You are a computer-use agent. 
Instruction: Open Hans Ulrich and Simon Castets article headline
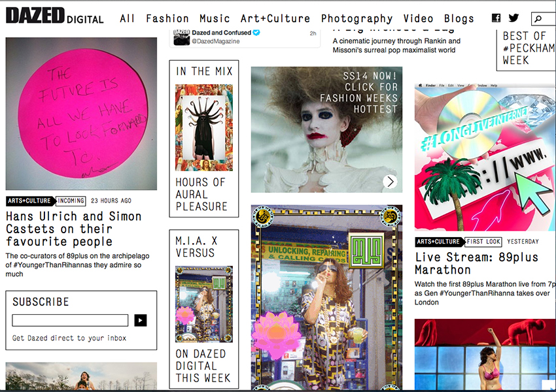74,229
